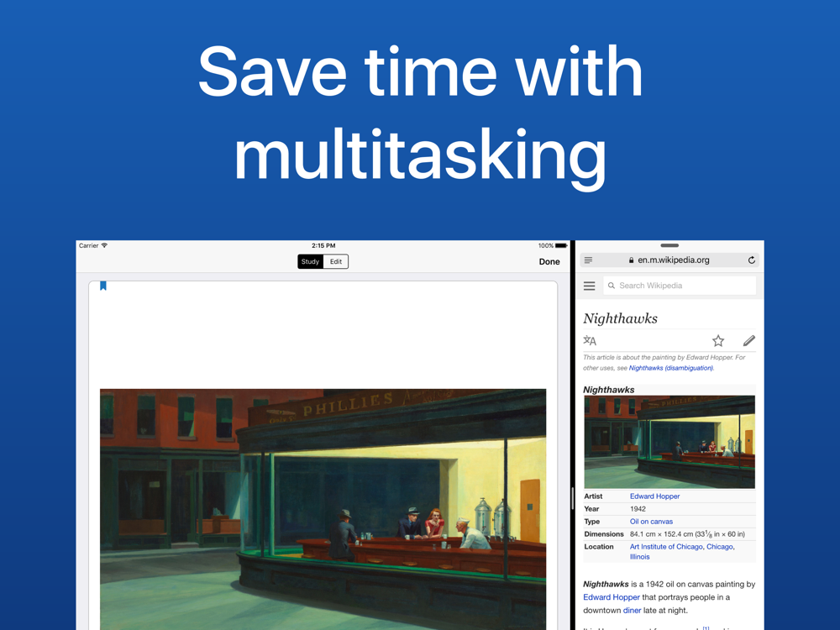840x630 pixels.
Task: Open the article language selector
Action: click(x=590, y=340)
